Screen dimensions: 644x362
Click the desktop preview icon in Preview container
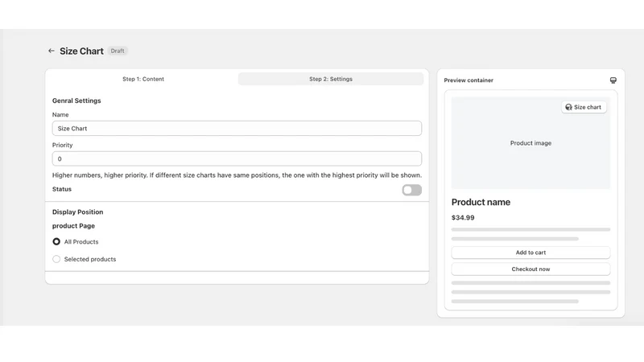(x=613, y=80)
